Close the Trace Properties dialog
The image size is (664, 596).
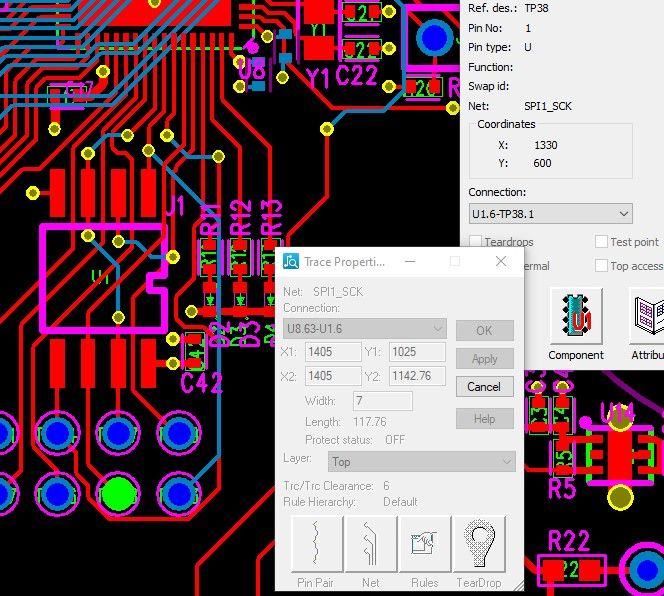click(501, 261)
